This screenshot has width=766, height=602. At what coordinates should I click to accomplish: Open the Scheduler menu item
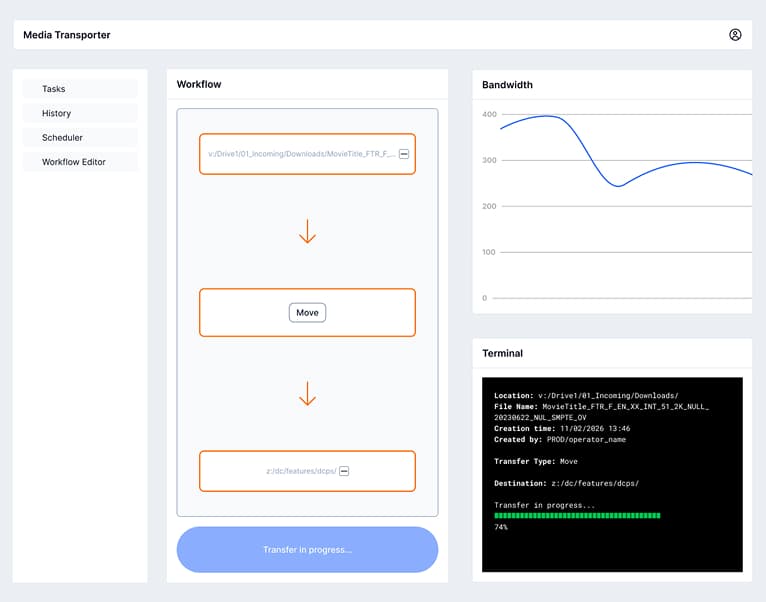coord(80,138)
